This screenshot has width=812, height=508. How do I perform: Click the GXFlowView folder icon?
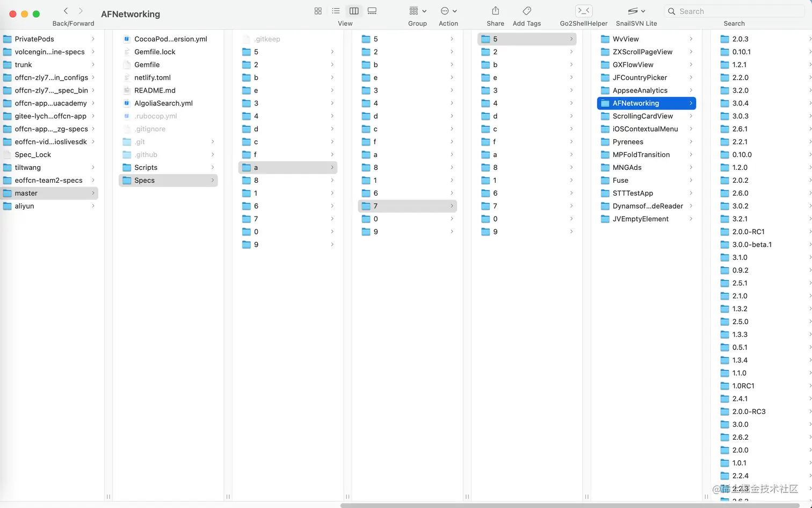click(605, 65)
